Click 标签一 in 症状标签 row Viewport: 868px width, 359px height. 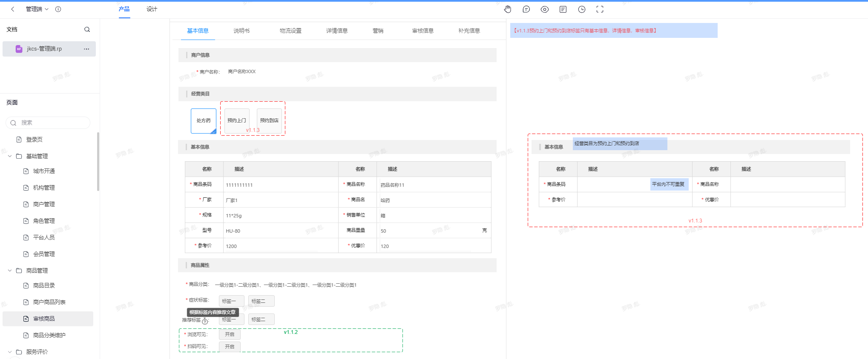pos(232,301)
